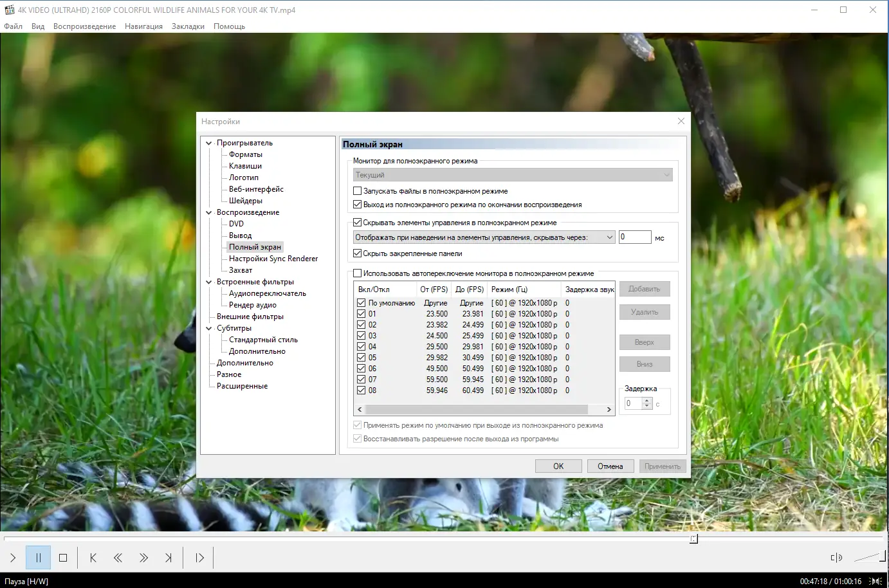
Task: Toggle checkbox for mode row 08
Action: click(x=362, y=390)
